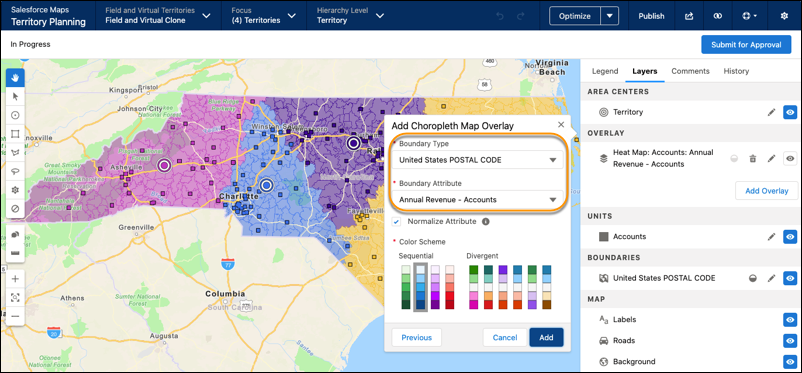
Task: Open the Boundary Attribute dropdown
Action: 478,200
